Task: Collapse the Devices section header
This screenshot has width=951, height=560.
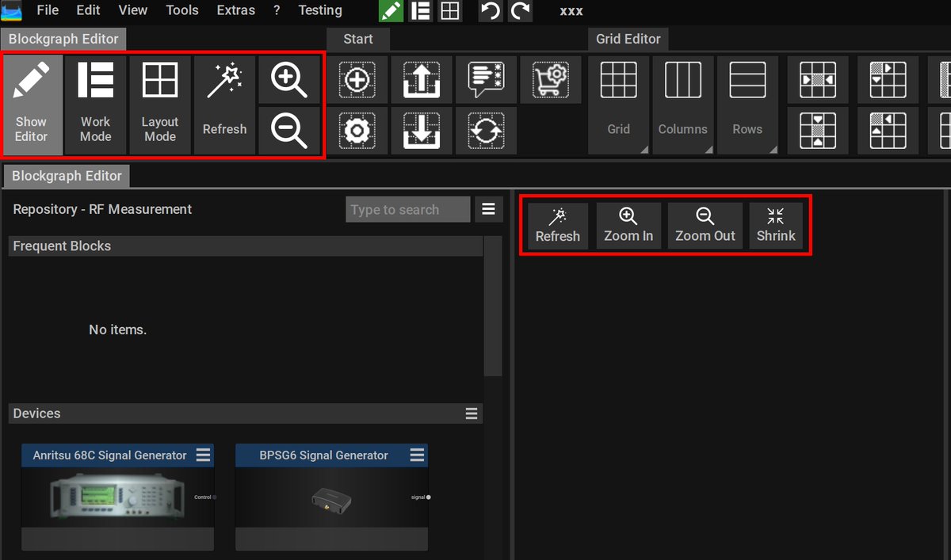Action: pyautogui.click(x=245, y=413)
